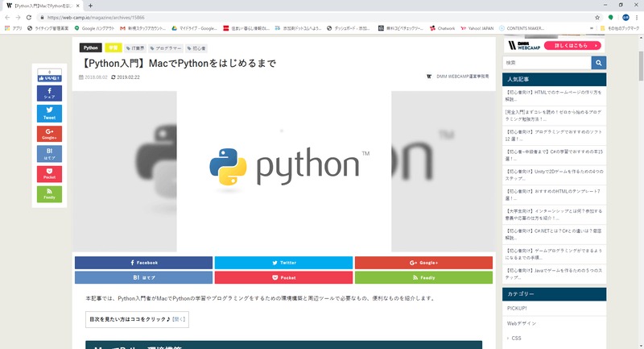
Task: Select the Python入門 browser tab
Action: point(43,6)
